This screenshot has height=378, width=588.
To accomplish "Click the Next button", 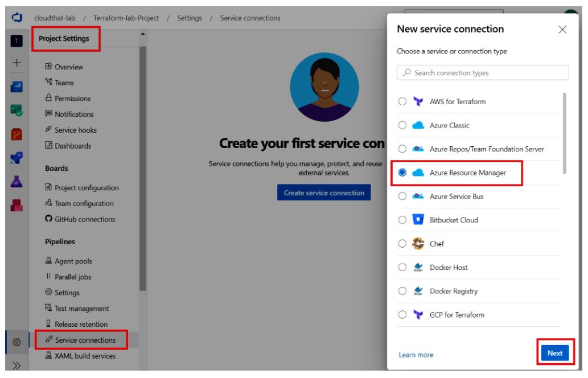I will pos(554,353).
